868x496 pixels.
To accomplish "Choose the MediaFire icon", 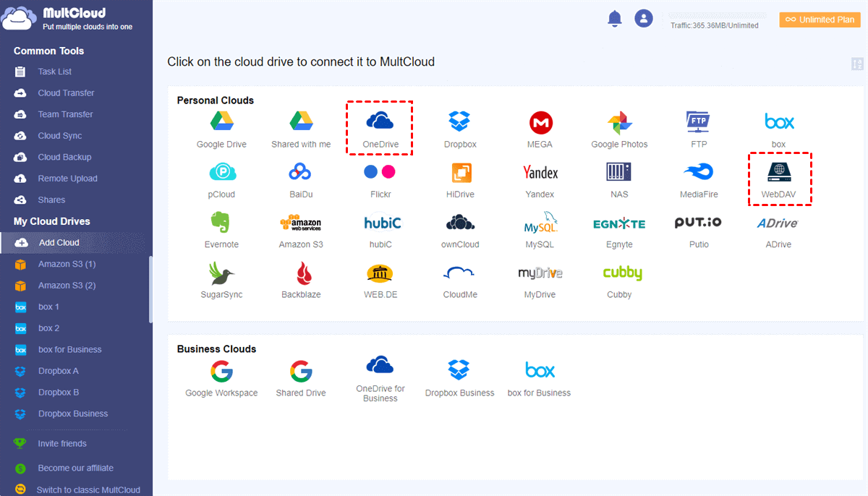I will [699, 172].
